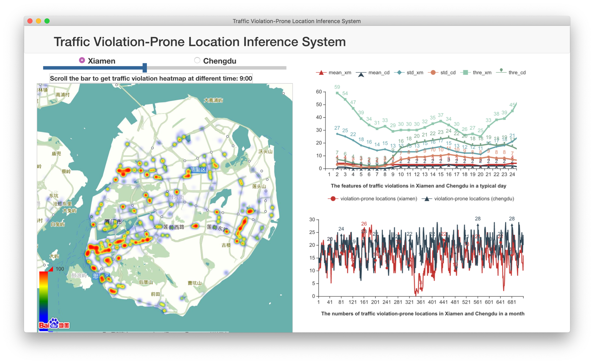Toggle thre_xm legend square icon
The width and height of the screenshot is (594, 364).
tap(466, 73)
